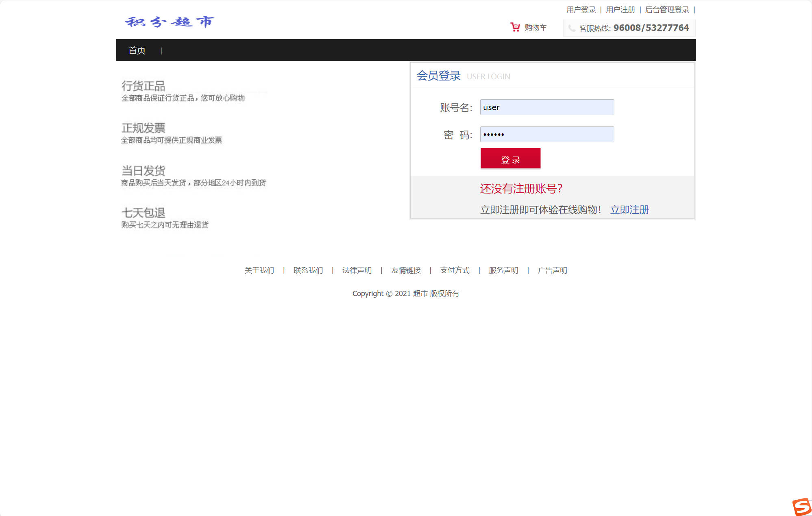This screenshot has height=516, width=812.
Task: Open 支付方式 footer link
Action: pyautogui.click(x=455, y=270)
